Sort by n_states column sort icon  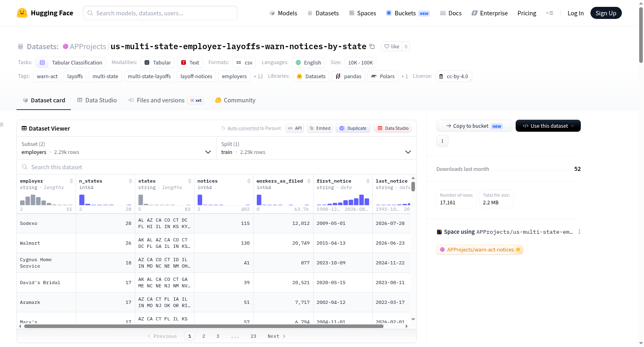point(130,181)
